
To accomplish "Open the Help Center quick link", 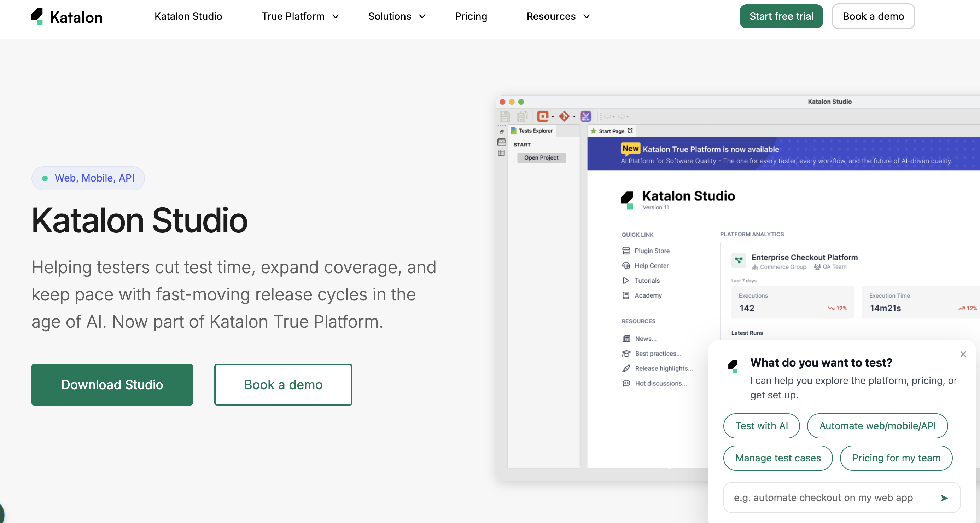I will click(651, 265).
